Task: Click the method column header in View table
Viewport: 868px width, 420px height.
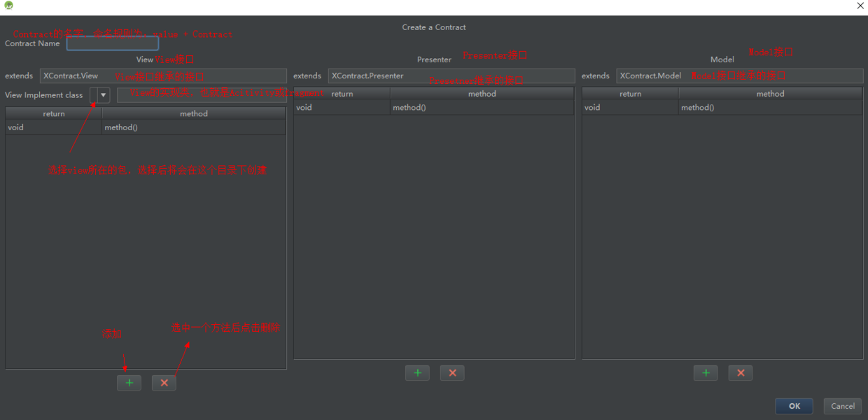Action: [x=194, y=113]
